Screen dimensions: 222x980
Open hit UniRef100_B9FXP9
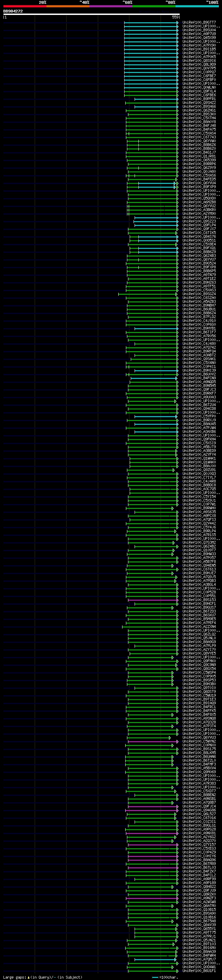click(x=199, y=187)
